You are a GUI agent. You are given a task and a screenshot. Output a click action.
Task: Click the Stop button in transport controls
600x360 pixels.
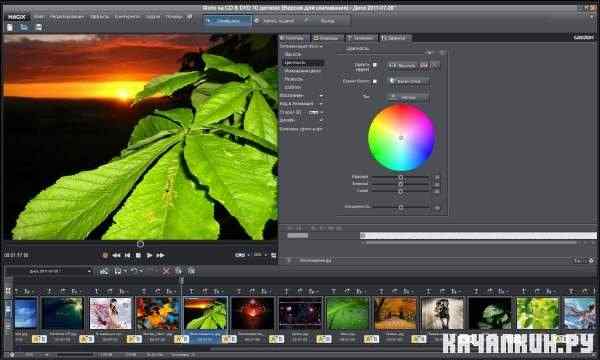[x=138, y=255]
